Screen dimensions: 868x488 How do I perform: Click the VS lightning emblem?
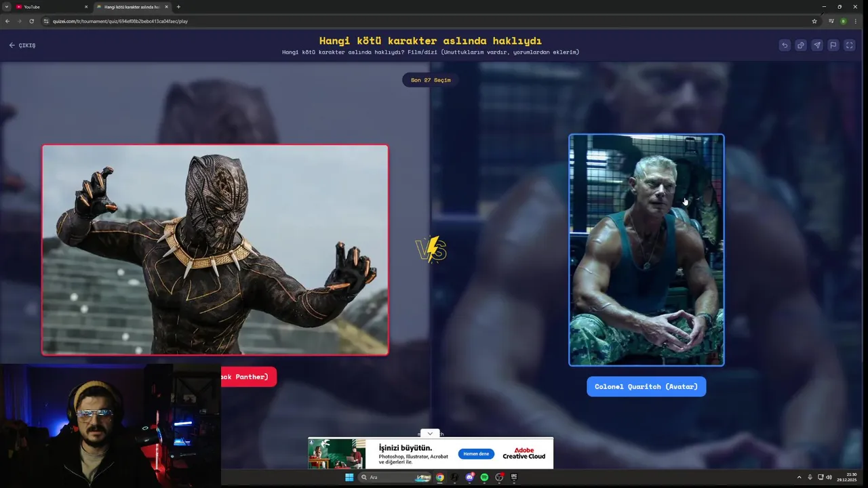coord(431,249)
